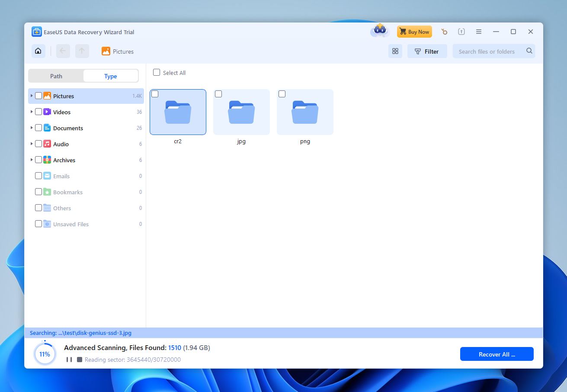
Task: Pause the scan with the pause icon
Action: click(69, 360)
